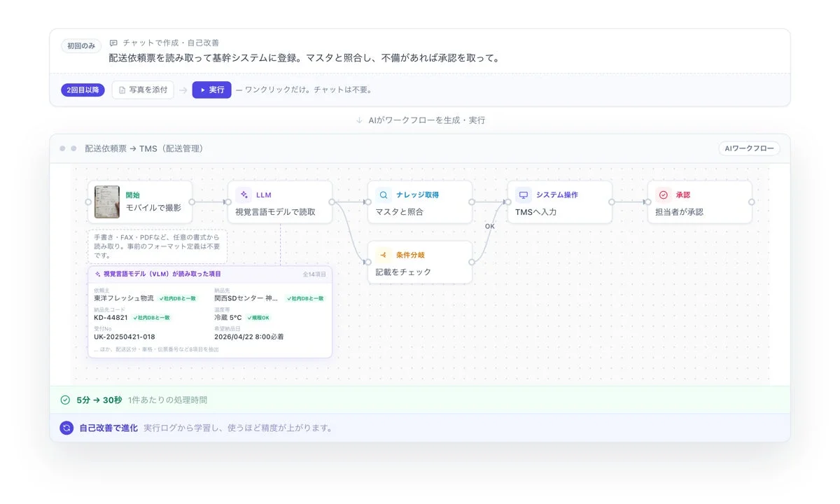Click the prompt text 配送依頼票を読み取って
This screenshot has height=504, width=840.
(x=304, y=58)
